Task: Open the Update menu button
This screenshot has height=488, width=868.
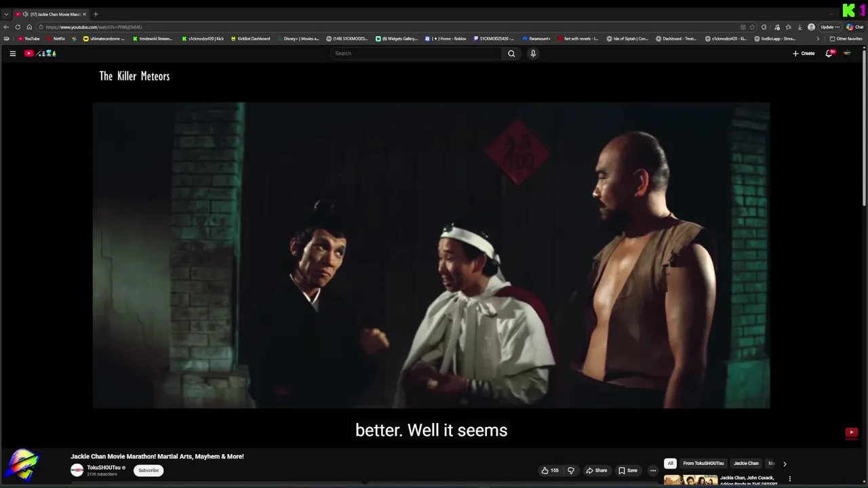Action: coord(830,27)
